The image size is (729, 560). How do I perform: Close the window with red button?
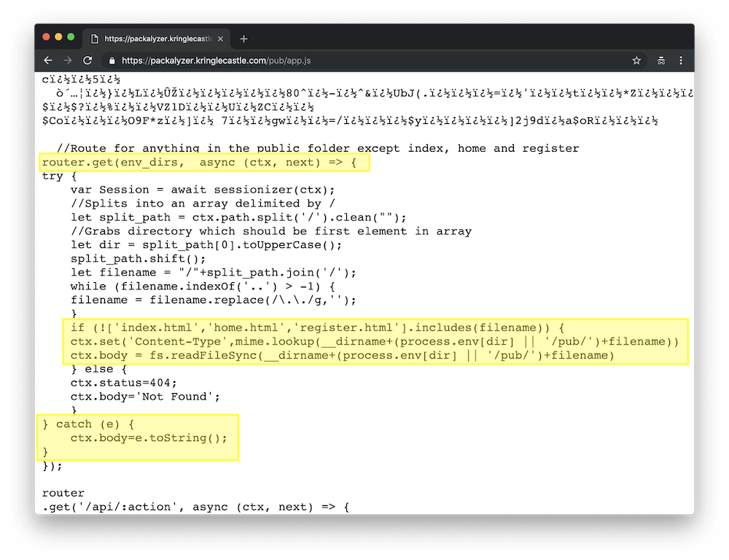46,36
